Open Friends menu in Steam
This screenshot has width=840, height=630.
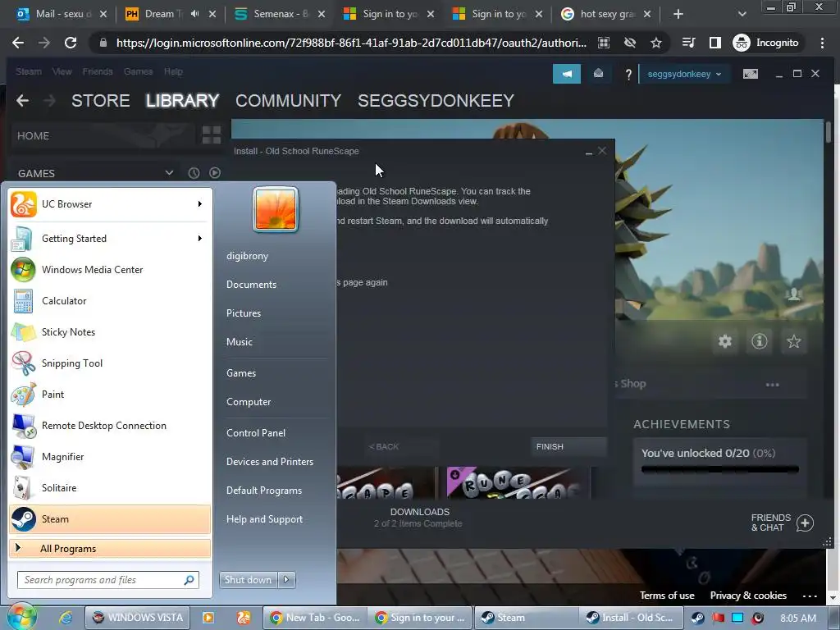(x=98, y=71)
